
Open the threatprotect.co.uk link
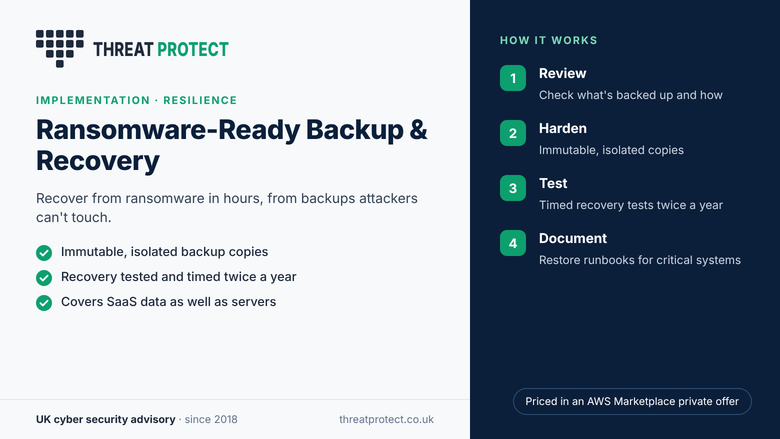coord(387,419)
